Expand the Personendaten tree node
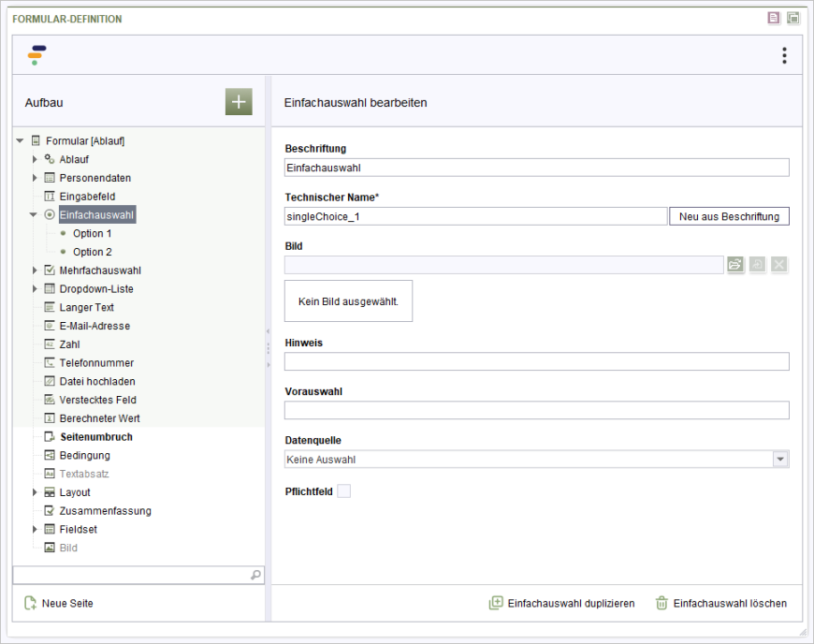 coord(35,178)
